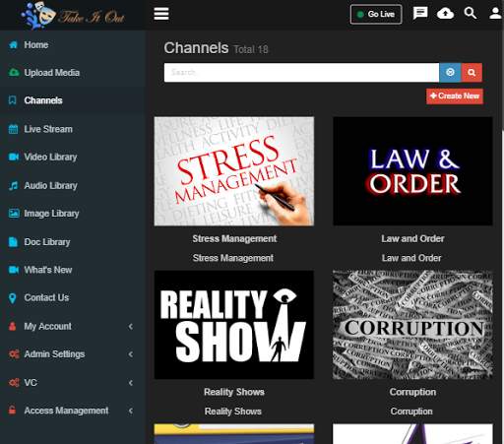Open the user profile icon

click(x=495, y=14)
